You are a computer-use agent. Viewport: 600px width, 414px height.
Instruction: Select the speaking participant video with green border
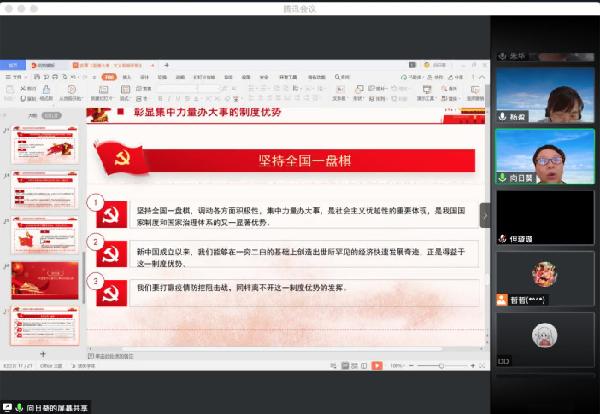[545, 156]
